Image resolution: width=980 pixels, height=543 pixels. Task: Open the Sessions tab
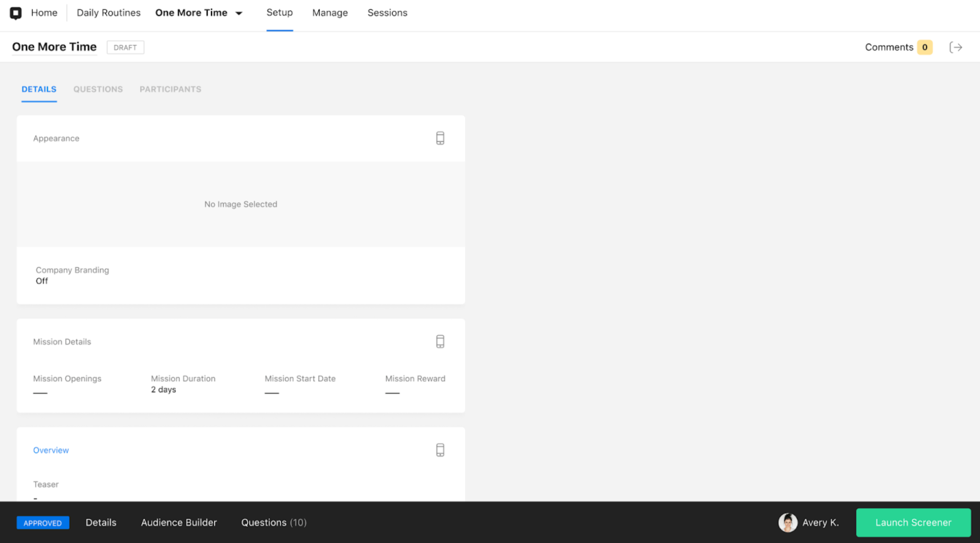[387, 13]
